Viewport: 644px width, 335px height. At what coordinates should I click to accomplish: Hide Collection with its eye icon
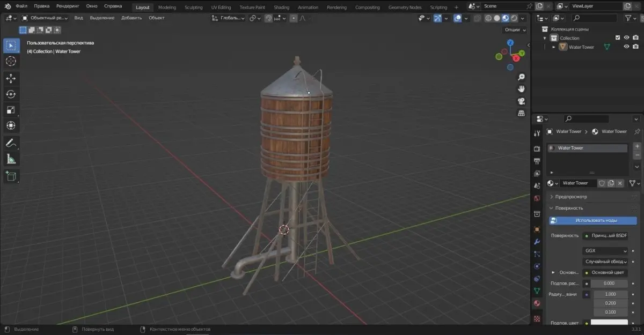[x=626, y=38]
